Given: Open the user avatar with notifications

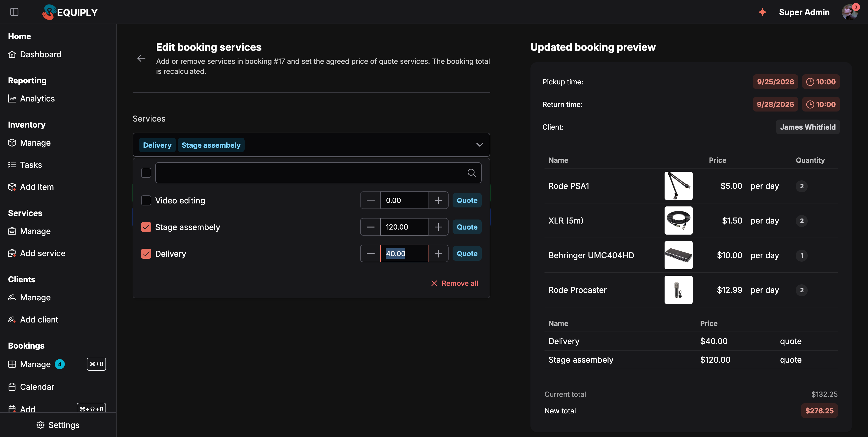Looking at the screenshot, I should 849,12.
